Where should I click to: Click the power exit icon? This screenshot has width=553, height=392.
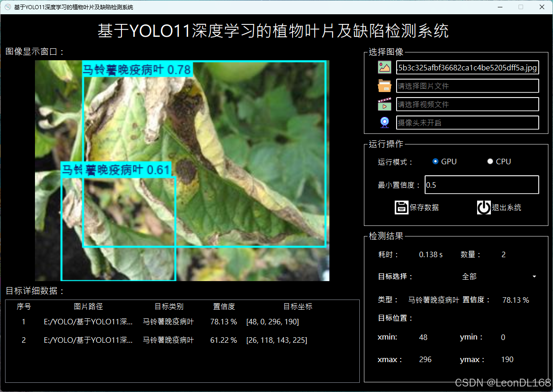[x=484, y=208]
